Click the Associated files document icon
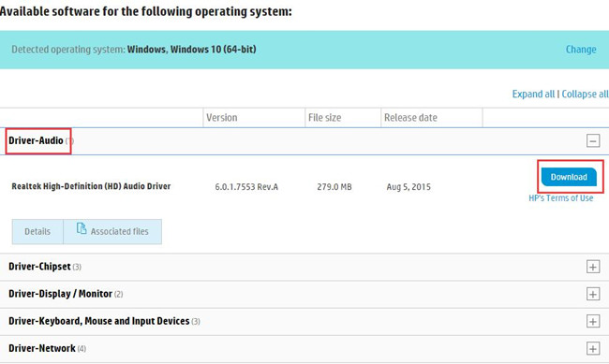The height and width of the screenshot is (364, 609). 82,228
